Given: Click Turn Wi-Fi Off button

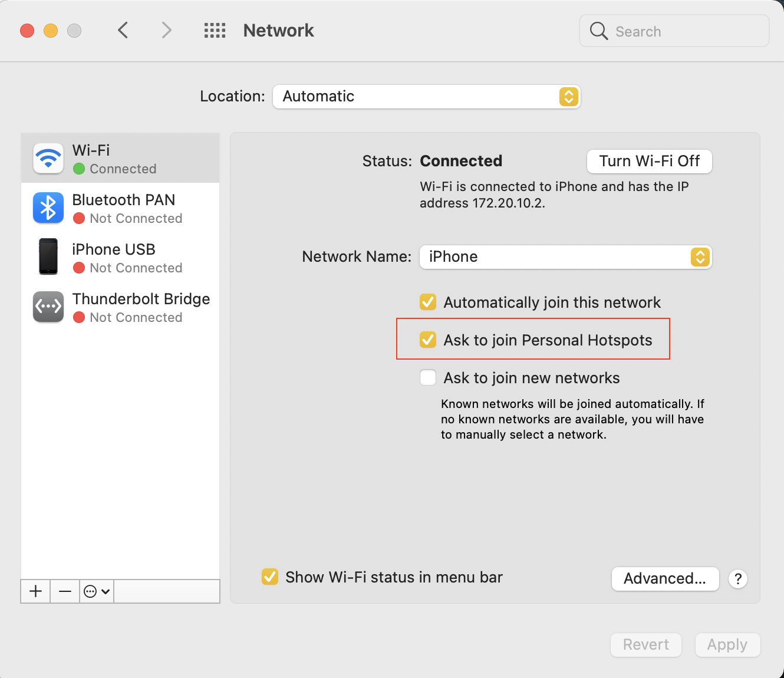Looking at the screenshot, I should coord(649,162).
